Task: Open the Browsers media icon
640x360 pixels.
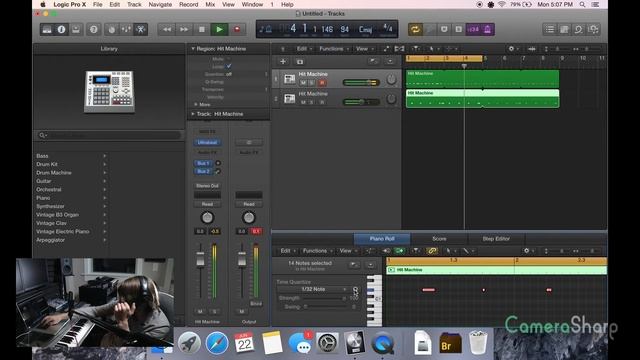Action: (593, 29)
